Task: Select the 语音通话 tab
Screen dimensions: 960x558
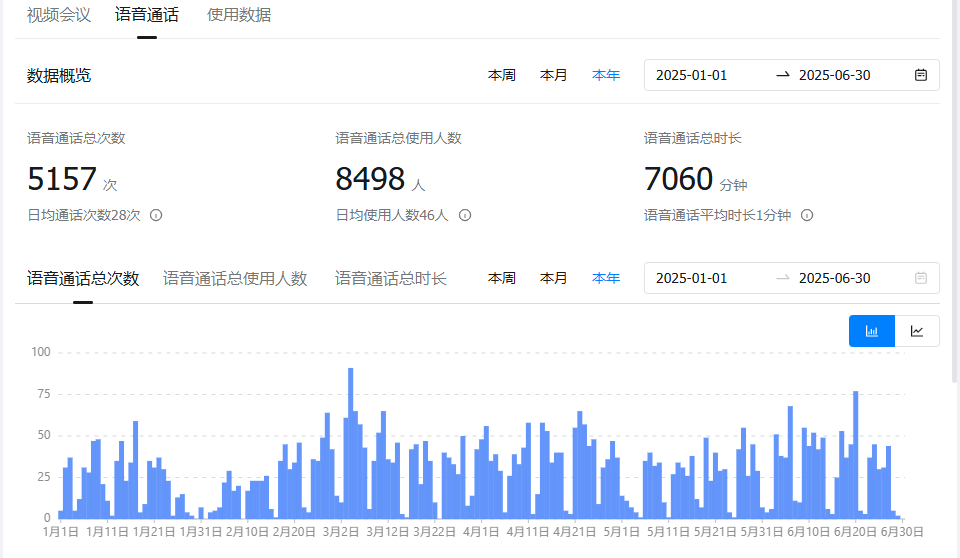Action: [x=147, y=15]
